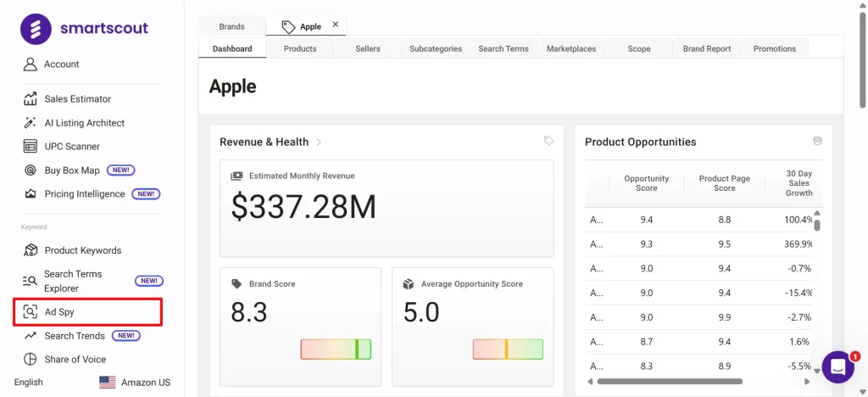
Task: Click the Product Keywords box icon
Action: click(30, 250)
